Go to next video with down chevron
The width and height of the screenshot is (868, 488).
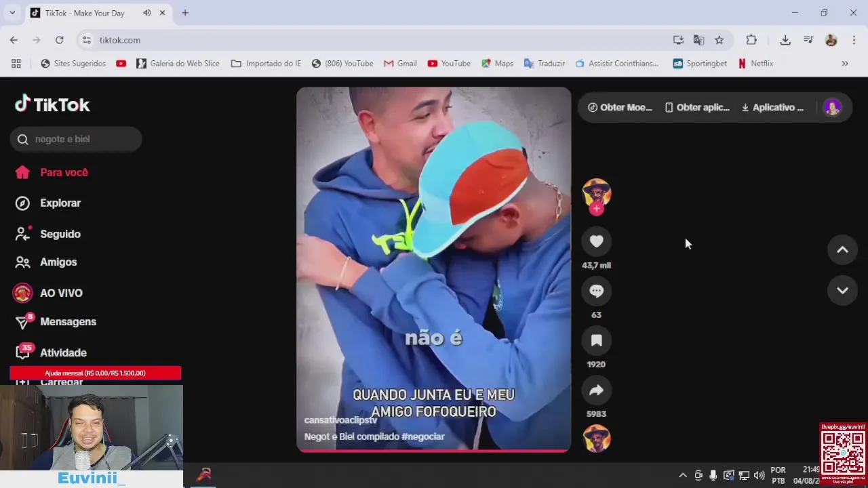point(842,290)
